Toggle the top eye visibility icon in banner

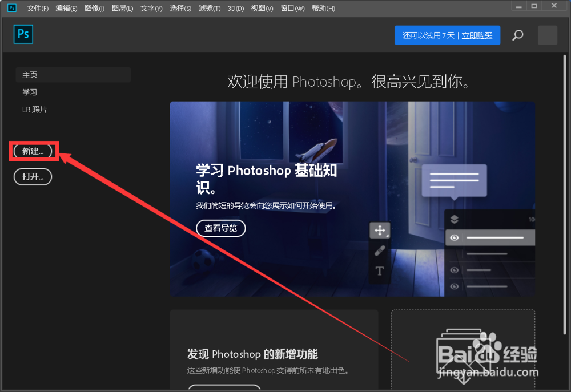coord(454,237)
